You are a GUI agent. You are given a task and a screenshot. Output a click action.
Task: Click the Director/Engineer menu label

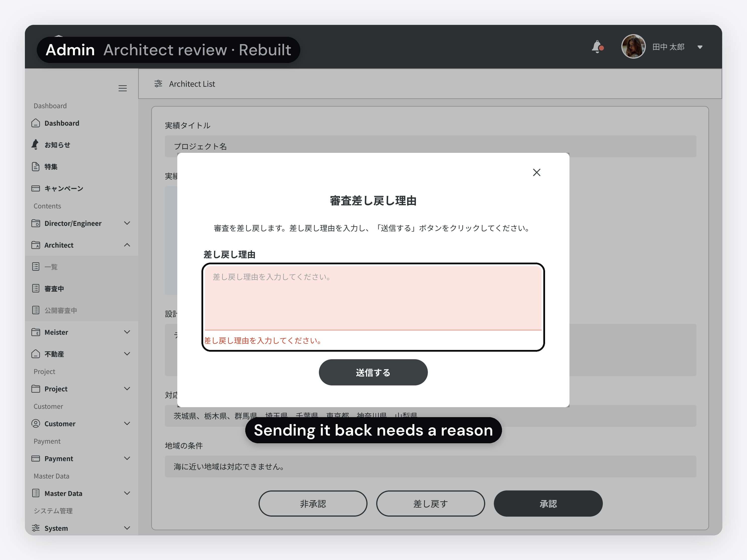coord(73,224)
